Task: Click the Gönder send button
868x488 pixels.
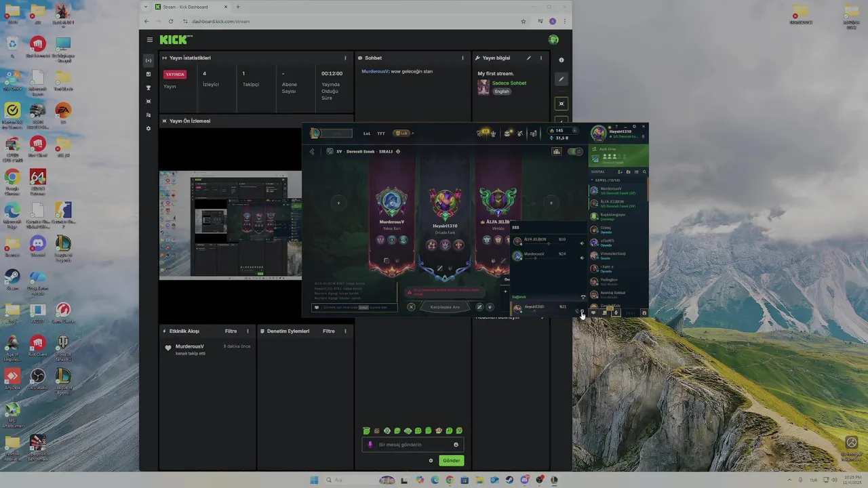Action: (452, 461)
